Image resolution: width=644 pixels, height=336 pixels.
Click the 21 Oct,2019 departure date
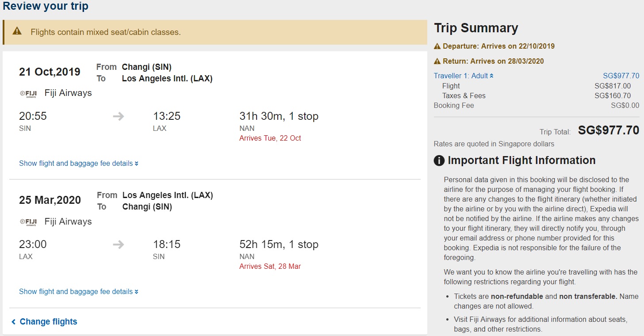tap(50, 72)
